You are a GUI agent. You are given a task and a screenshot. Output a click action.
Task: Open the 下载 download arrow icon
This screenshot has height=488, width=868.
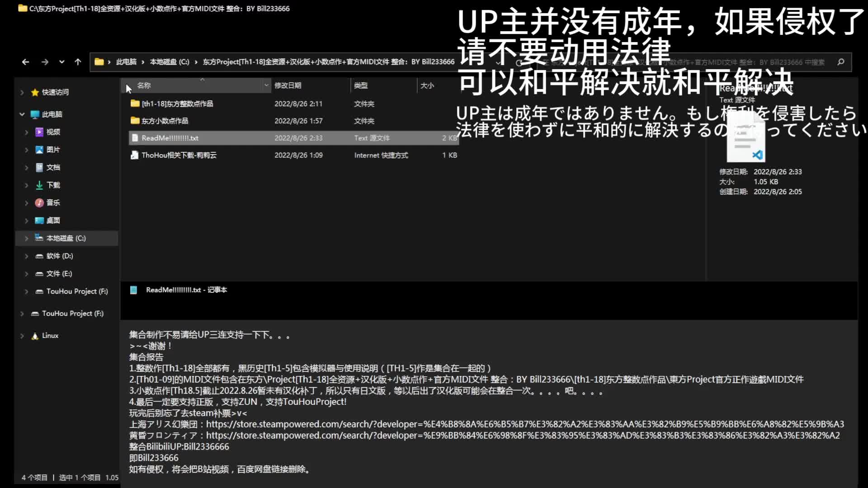(x=39, y=185)
